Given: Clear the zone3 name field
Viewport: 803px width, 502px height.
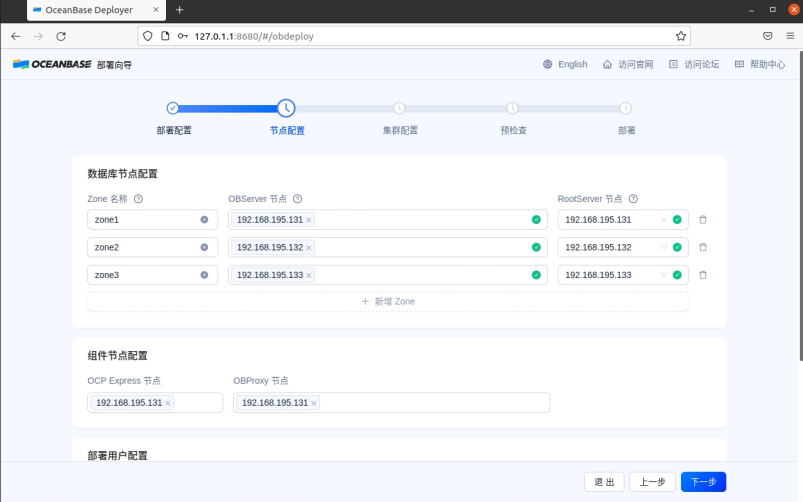Looking at the screenshot, I should point(204,275).
